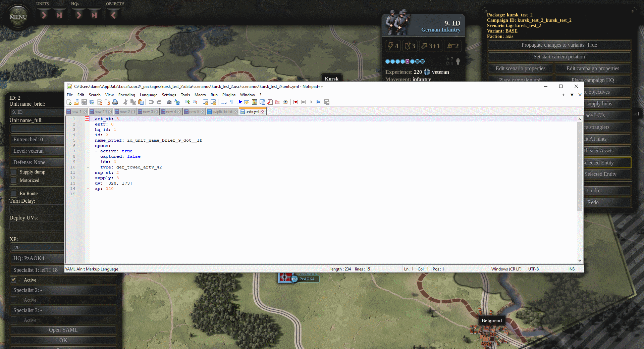
Task: Click Edit scenario properties button
Action: coord(521,68)
